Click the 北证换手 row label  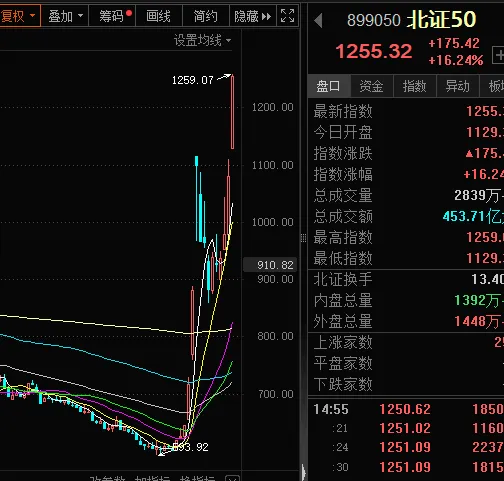click(343, 279)
